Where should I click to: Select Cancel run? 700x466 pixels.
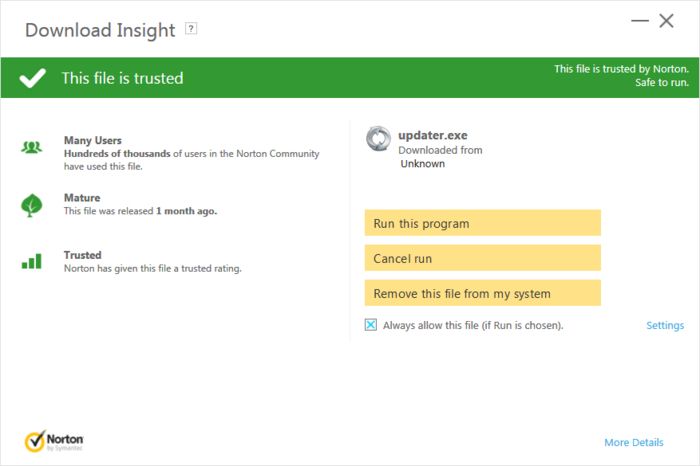tap(483, 258)
